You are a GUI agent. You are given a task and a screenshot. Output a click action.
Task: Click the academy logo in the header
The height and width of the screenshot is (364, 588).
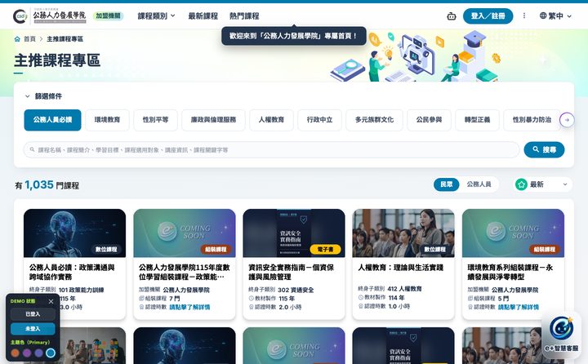tap(50, 16)
